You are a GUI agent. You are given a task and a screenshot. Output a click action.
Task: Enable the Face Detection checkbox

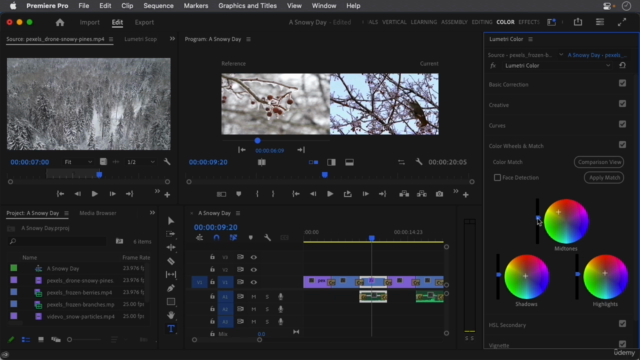[x=497, y=178]
